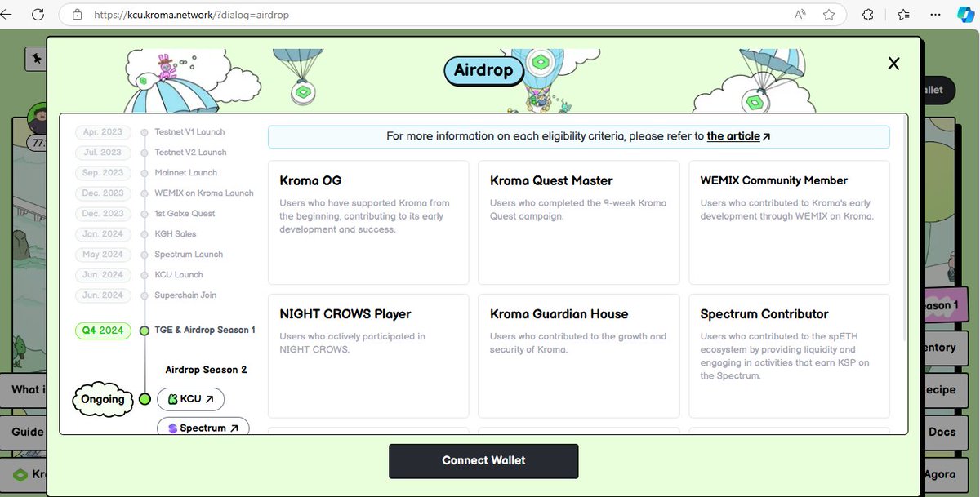Click the May 2024 date chip

tap(103, 255)
